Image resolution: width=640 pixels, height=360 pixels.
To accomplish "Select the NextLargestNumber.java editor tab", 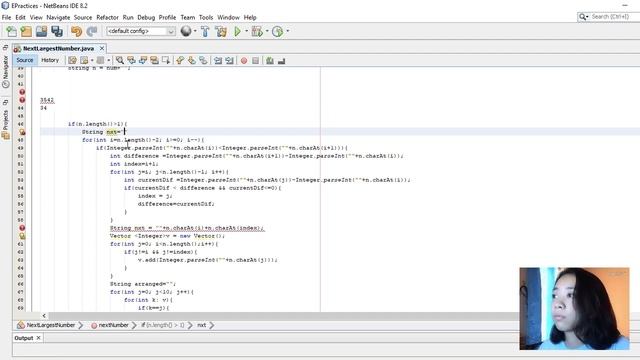I will 58,49.
